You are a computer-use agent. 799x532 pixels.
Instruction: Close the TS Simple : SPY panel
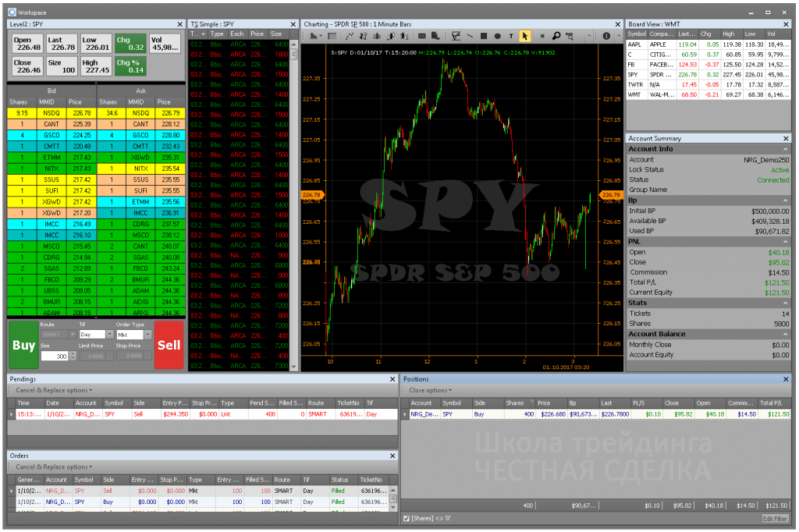(293, 24)
